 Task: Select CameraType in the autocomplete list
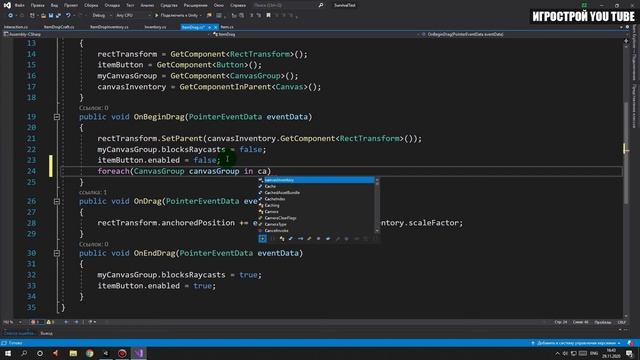tap(316, 224)
